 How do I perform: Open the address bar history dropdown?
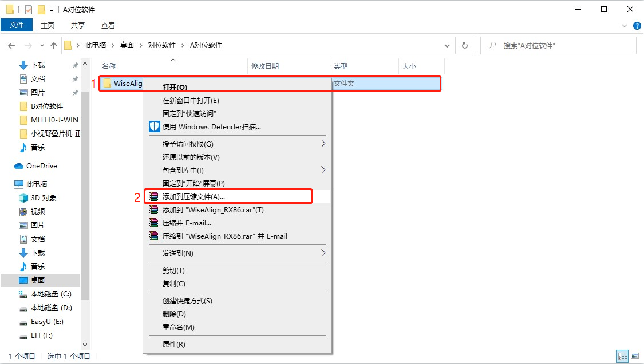448,46
